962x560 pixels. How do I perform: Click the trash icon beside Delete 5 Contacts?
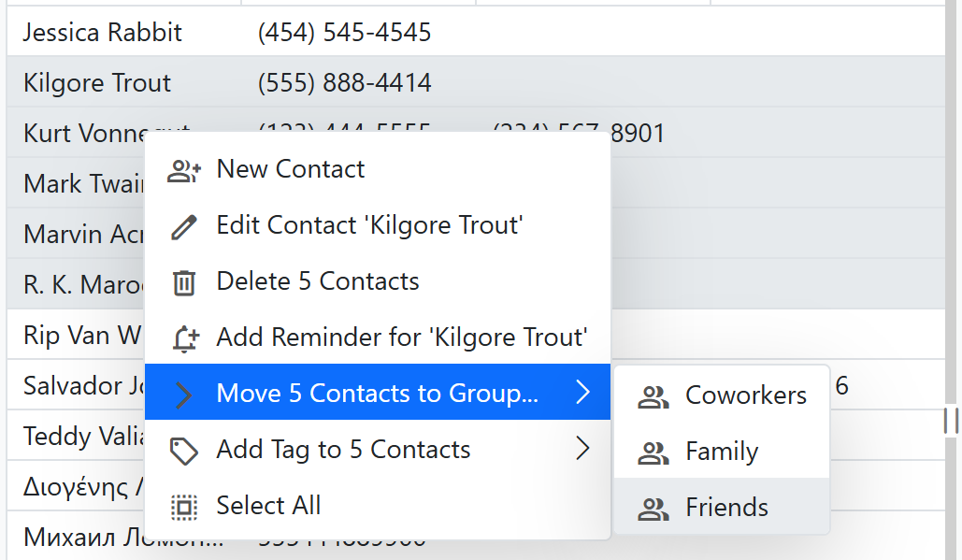[x=184, y=281]
